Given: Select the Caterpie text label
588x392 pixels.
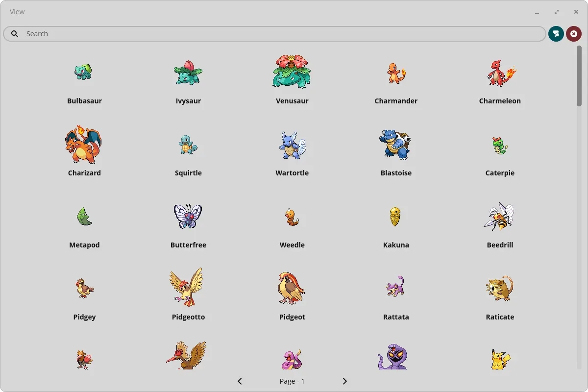Looking at the screenshot, I should point(500,173).
